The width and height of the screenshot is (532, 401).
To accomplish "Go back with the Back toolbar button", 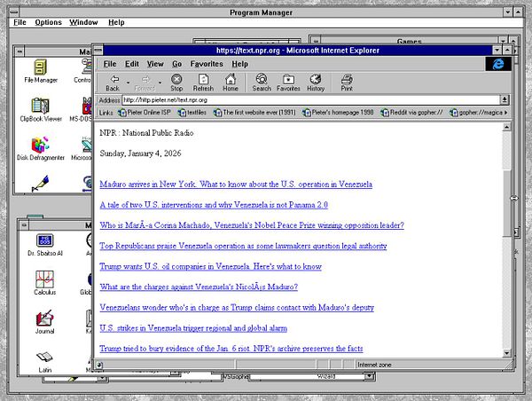I will (x=113, y=83).
